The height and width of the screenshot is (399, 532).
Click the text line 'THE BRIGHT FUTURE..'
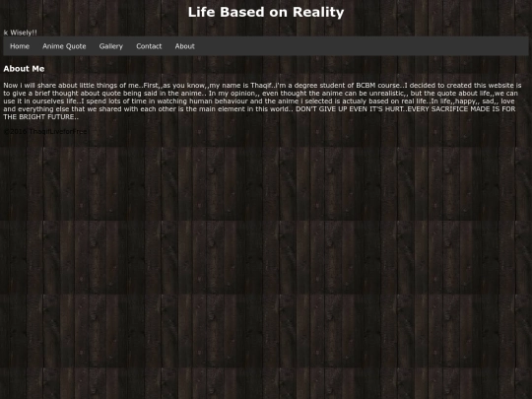click(x=40, y=116)
